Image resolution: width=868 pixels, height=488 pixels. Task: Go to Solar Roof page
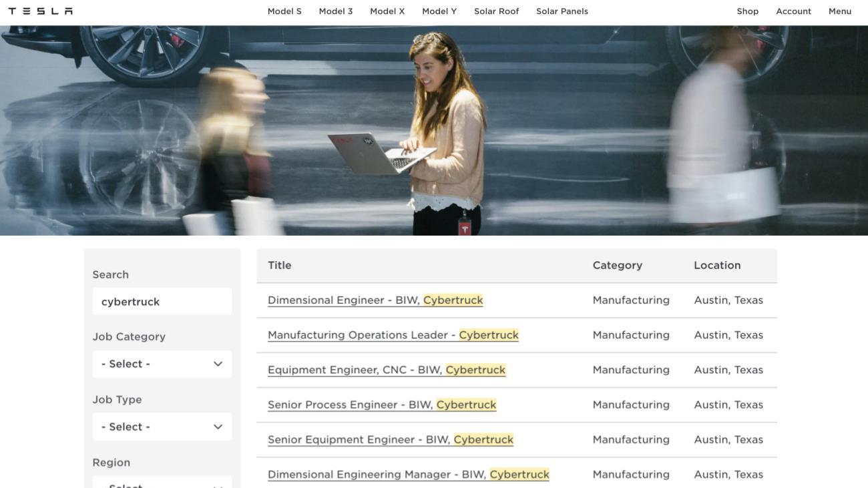(497, 11)
